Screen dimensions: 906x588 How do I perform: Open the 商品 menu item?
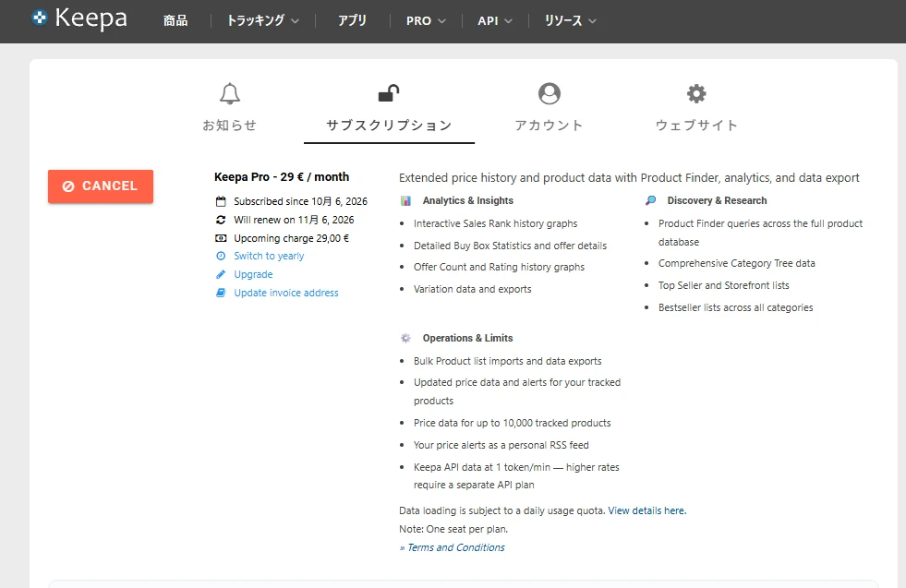(x=175, y=21)
